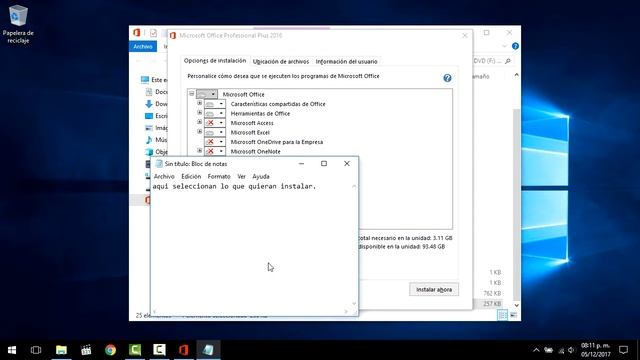640x360 pixels.
Task: Open Notepad's Archivo menu
Action: click(164, 176)
